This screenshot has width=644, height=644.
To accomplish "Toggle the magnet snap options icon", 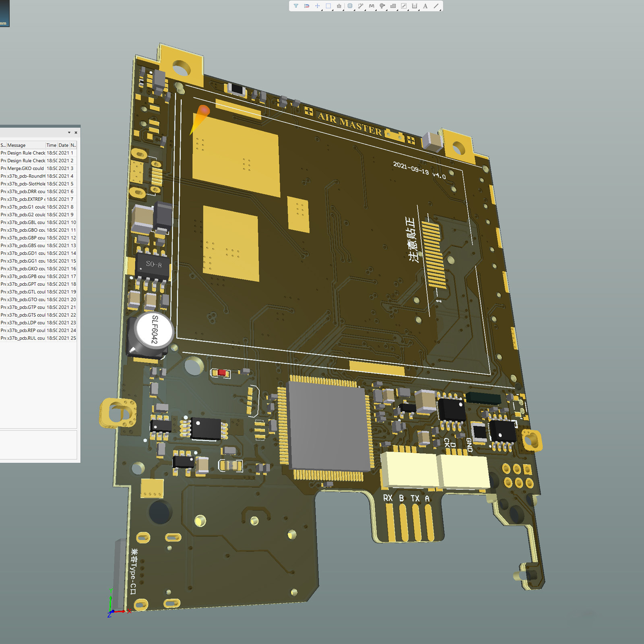I will [x=307, y=6].
